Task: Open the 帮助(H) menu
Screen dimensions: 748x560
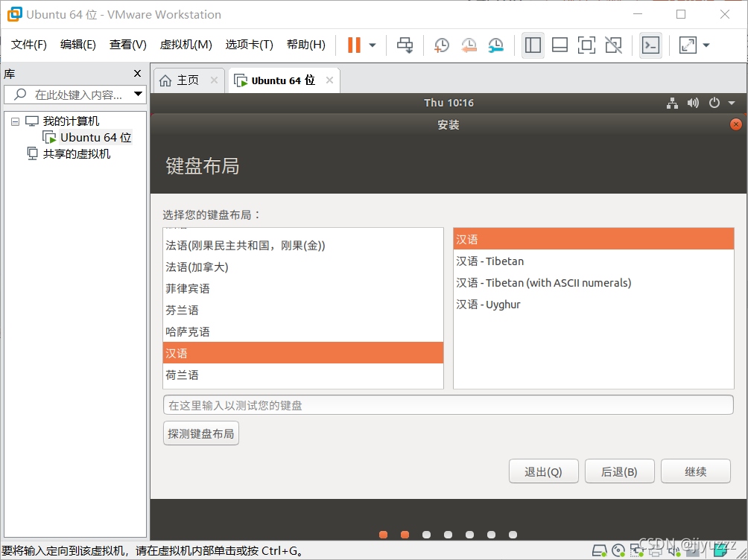Action: pos(305,45)
